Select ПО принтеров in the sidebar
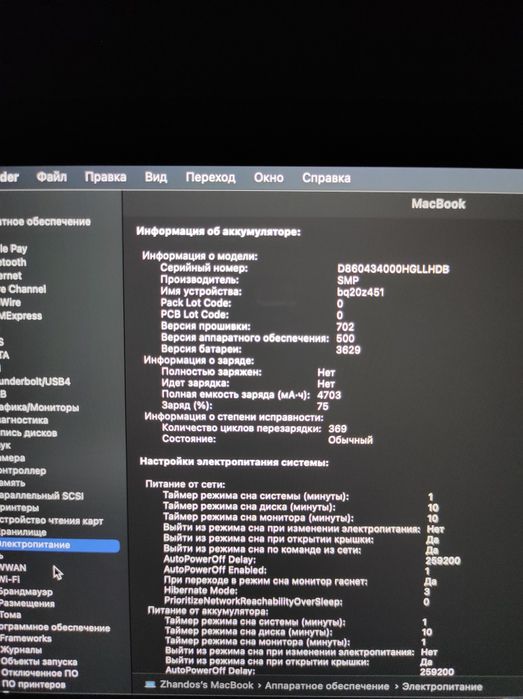Viewport: 523px width, 699px height. click(x=33, y=684)
